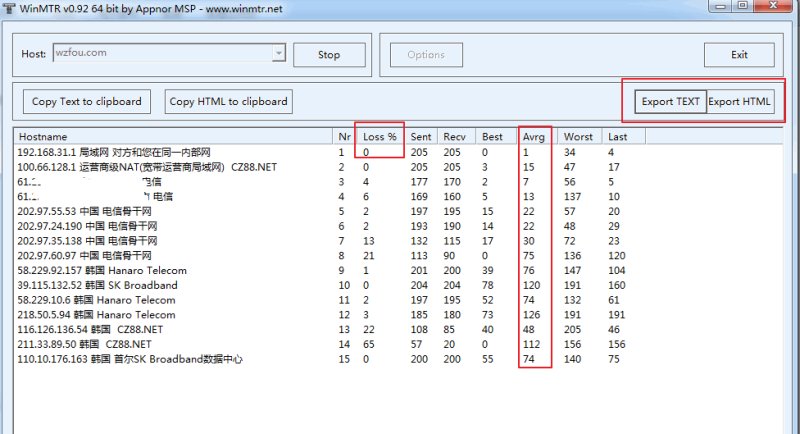The image size is (800, 434).
Task: Click Sent value 113 in row 8
Action: (x=419, y=256)
